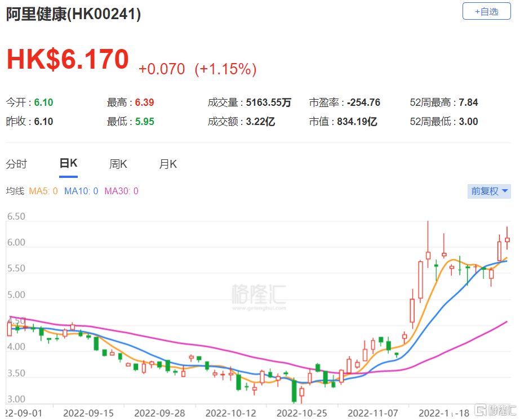Click the 2022-09-15 date axis label
The height and width of the screenshot is (420, 520).
[88, 413]
